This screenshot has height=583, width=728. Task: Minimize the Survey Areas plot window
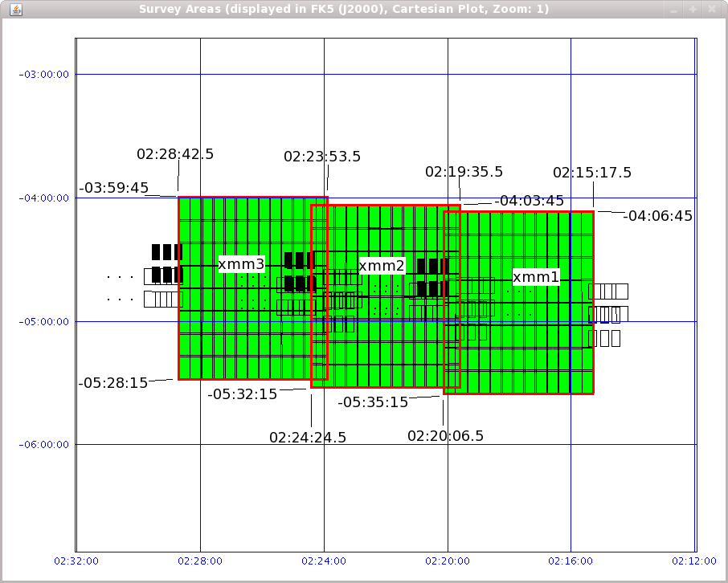(674, 10)
